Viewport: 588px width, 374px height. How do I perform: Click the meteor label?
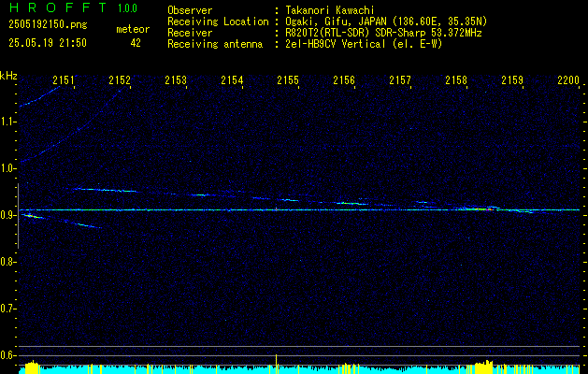[133, 29]
